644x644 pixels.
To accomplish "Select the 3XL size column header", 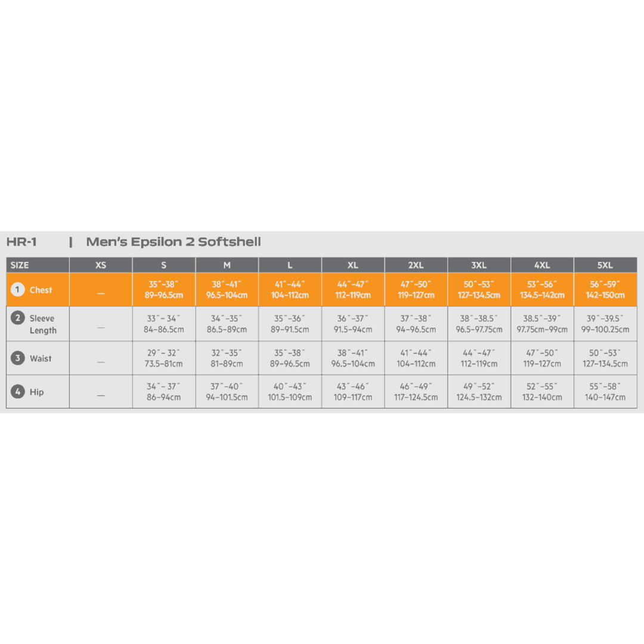I will (x=479, y=265).
